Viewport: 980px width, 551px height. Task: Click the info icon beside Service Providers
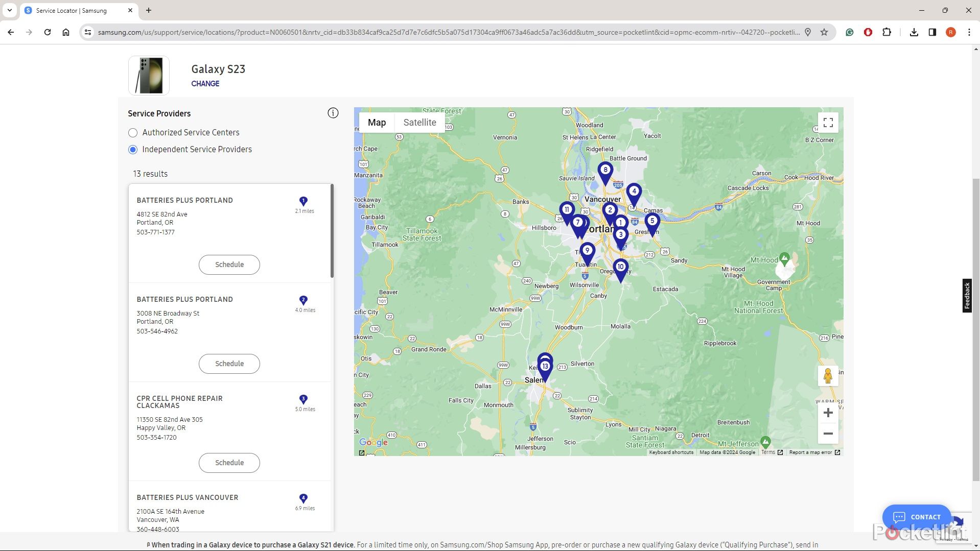[333, 113]
